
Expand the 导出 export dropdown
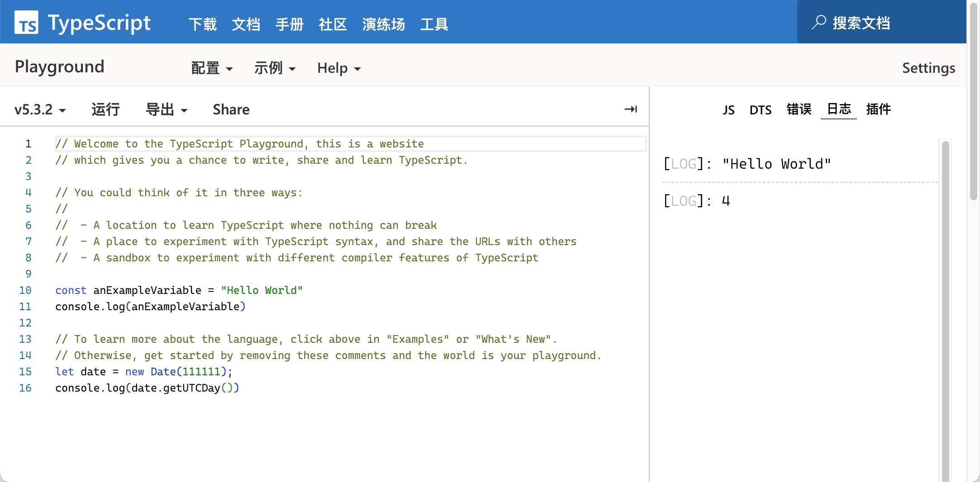coord(166,109)
